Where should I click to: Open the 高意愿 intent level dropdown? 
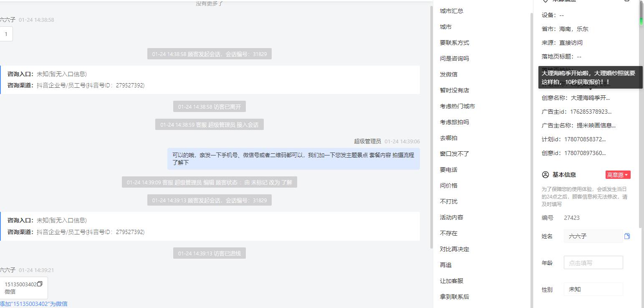click(618, 175)
